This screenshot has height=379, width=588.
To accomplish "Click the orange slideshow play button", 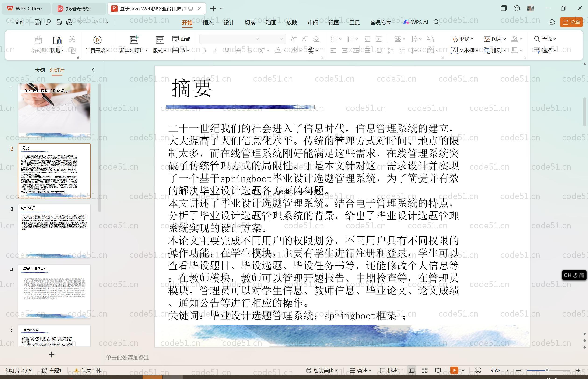I will point(454,370).
